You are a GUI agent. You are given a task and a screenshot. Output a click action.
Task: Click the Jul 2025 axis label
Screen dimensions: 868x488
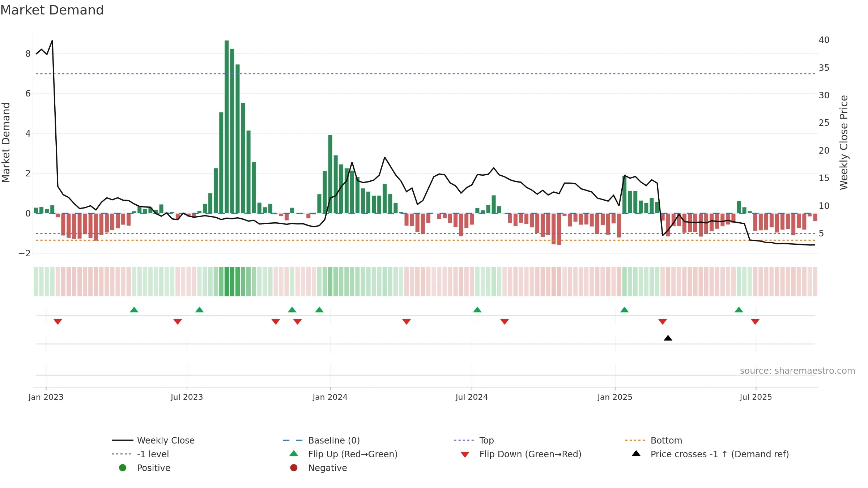click(756, 397)
